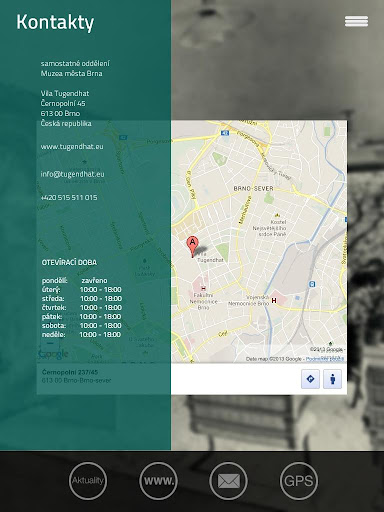Open the www. website circle icon

point(158,481)
